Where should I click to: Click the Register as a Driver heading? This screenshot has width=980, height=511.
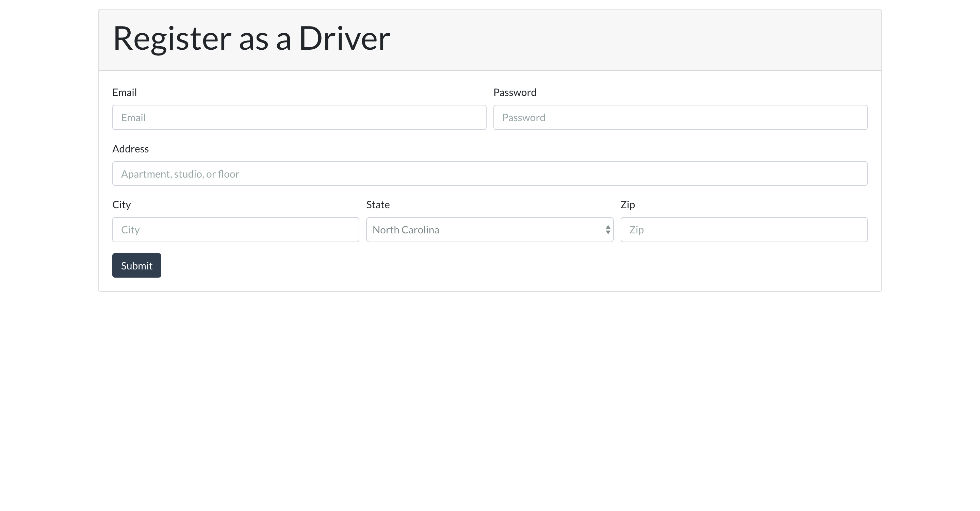(x=251, y=38)
